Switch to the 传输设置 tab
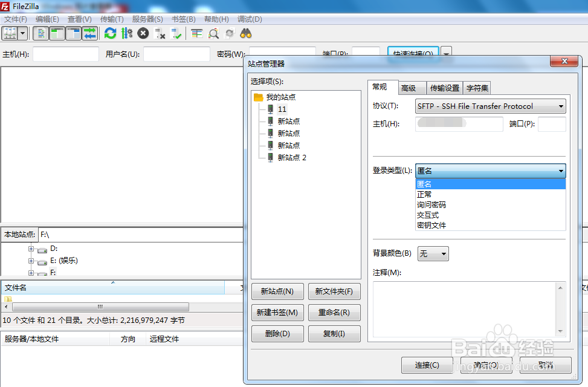Image resolution: width=588 pixels, height=387 pixels. coord(444,88)
